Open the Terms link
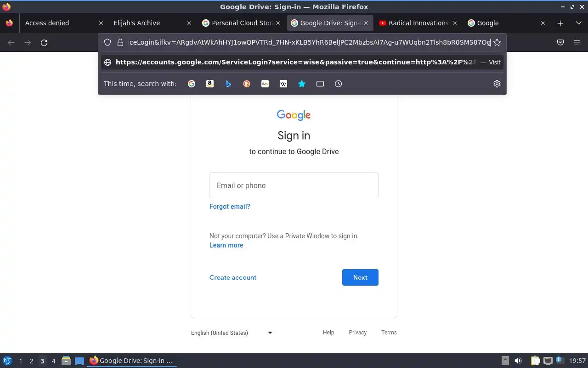588x368 pixels. pos(389,333)
